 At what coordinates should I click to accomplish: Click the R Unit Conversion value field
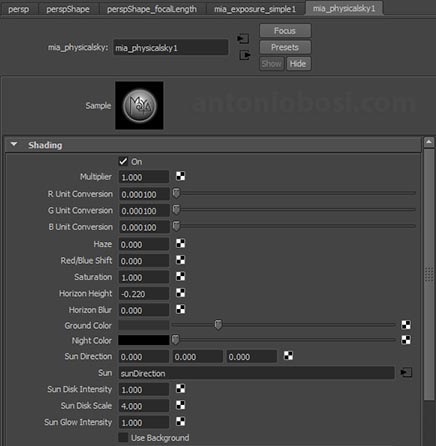pos(144,194)
